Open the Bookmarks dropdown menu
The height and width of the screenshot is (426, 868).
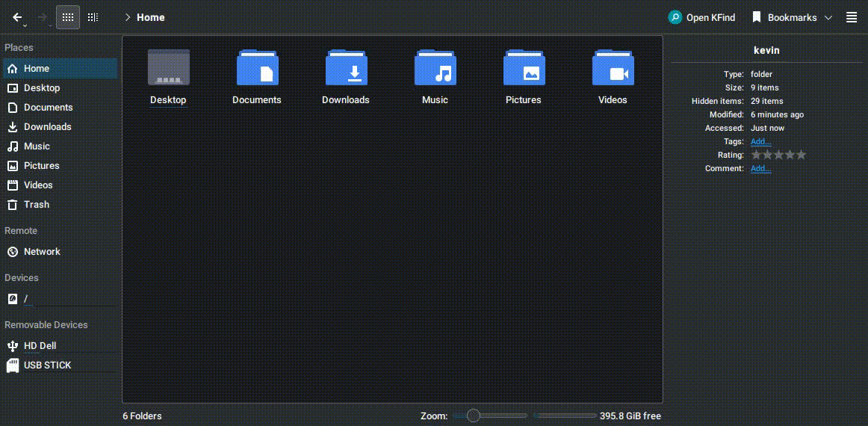pos(792,17)
